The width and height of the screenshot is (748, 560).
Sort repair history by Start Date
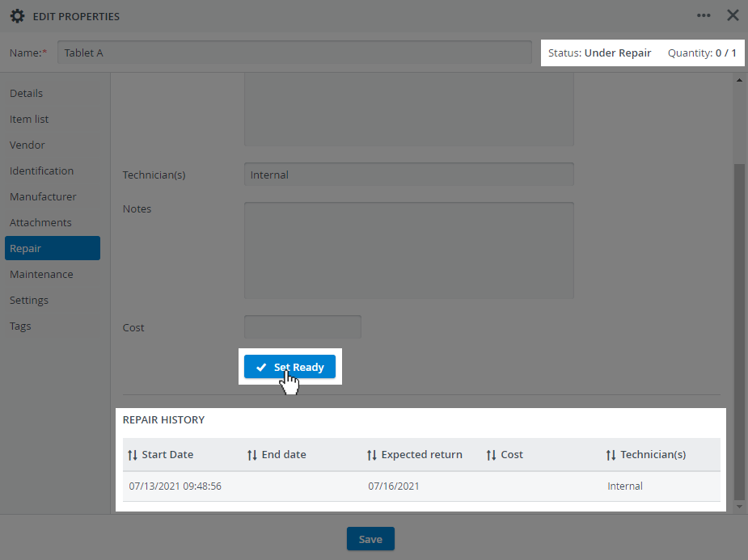[160, 455]
